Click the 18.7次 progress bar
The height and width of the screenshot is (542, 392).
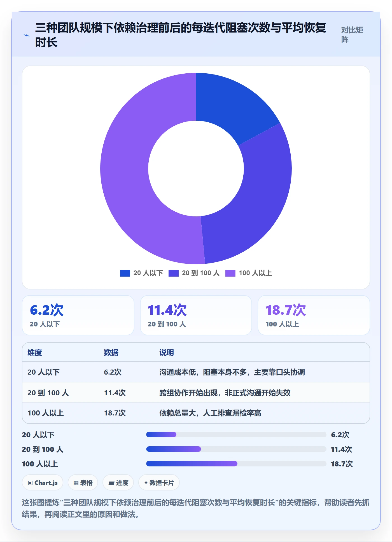coord(236,464)
